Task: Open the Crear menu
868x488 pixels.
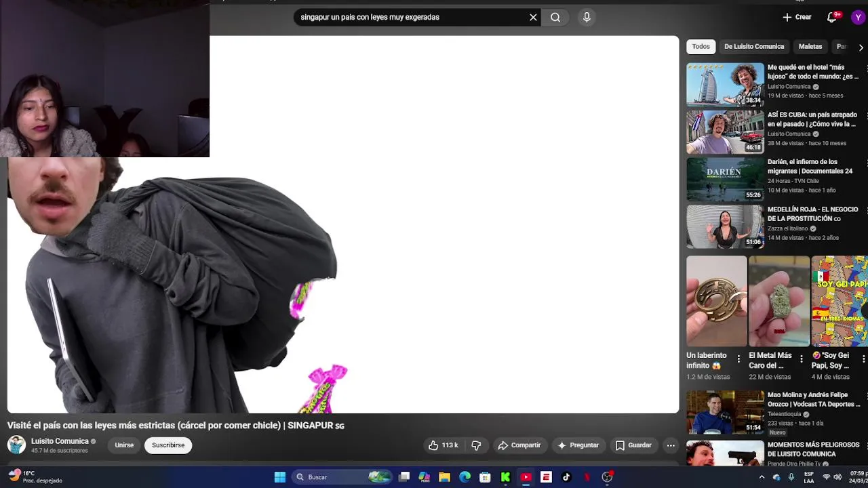Action: [797, 18]
